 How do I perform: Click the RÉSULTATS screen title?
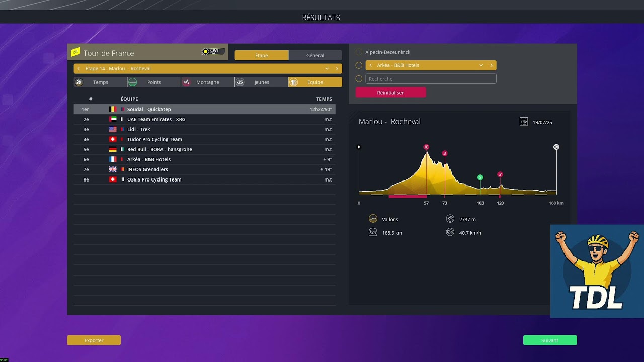pyautogui.click(x=321, y=18)
